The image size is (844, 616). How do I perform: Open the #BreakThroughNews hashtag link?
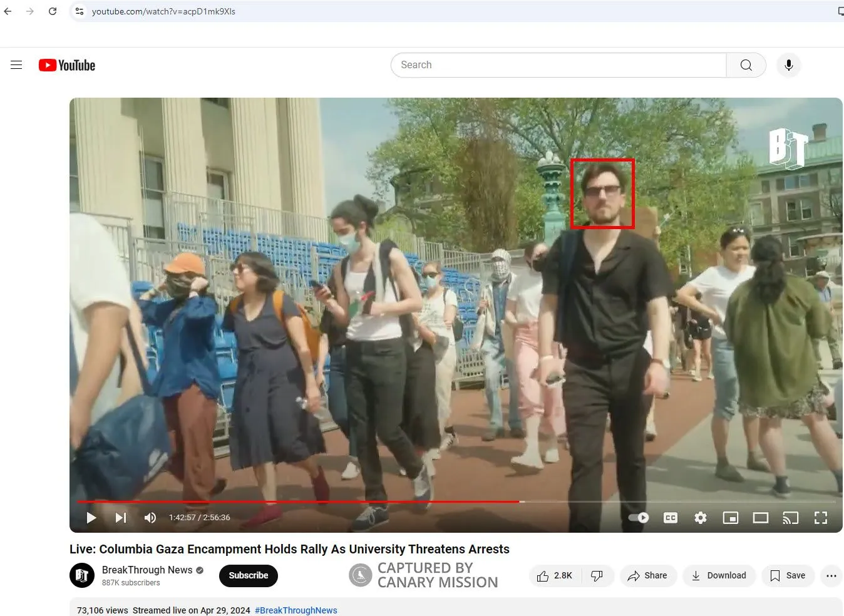coord(296,610)
